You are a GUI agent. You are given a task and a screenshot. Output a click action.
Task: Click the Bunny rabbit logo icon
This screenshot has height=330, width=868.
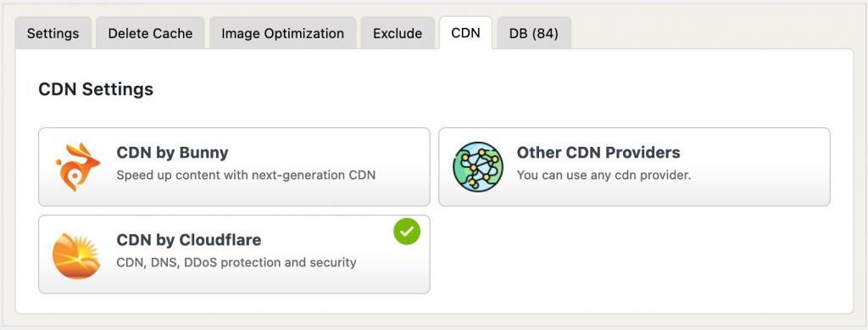pyautogui.click(x=77, y=166)
